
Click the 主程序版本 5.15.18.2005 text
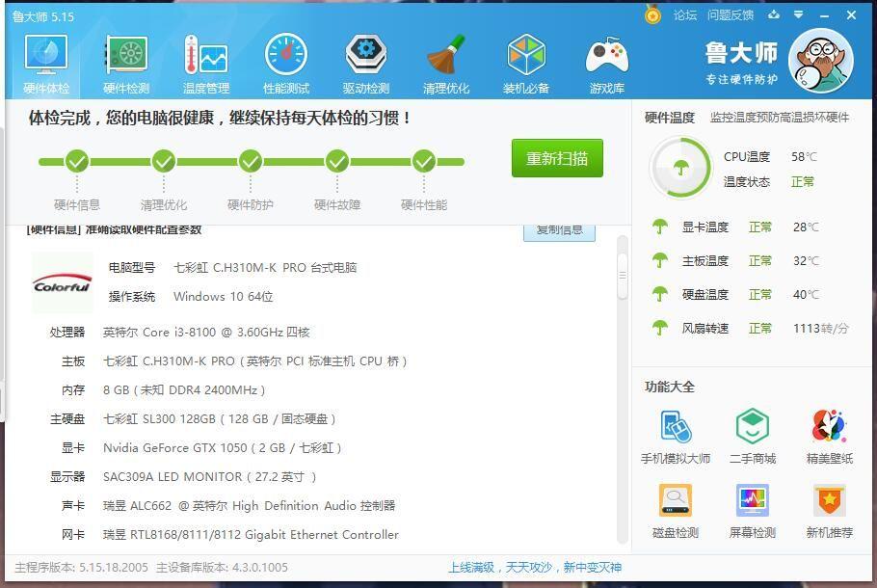pyautogui.click(x=81, y=568)
